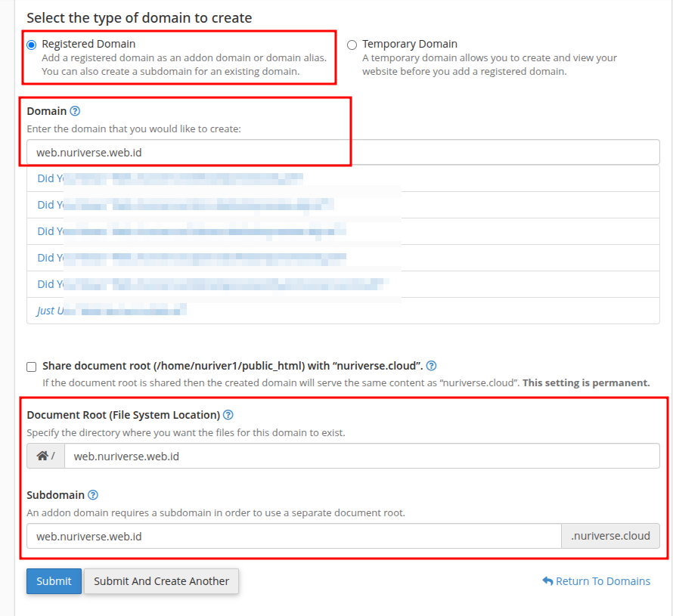Focus the Domain text field

pyautogui.click(x=343, y=152)
